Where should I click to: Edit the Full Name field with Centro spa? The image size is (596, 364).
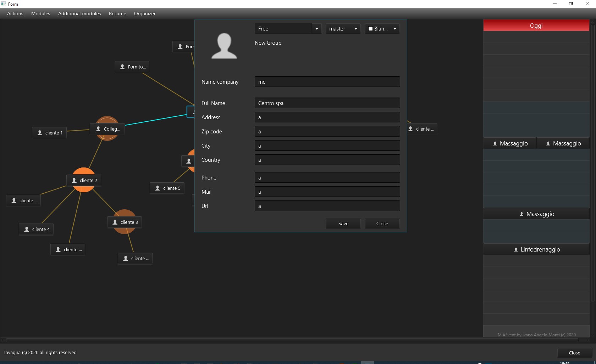tap(327, 103)
